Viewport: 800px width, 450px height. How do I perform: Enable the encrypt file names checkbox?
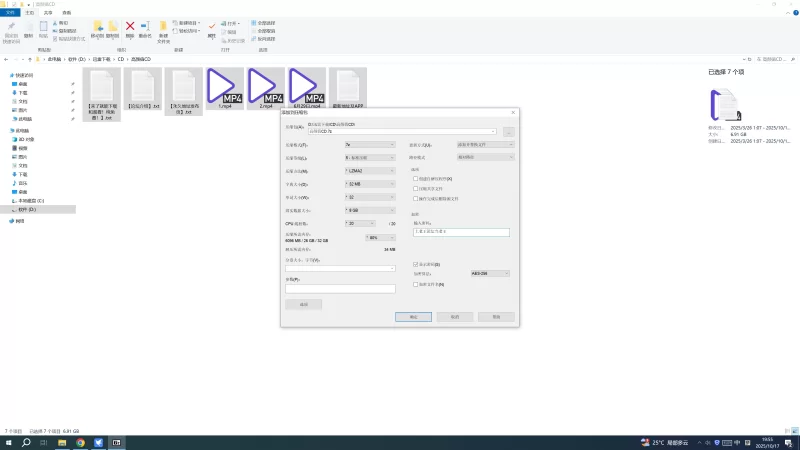[416, 285]
